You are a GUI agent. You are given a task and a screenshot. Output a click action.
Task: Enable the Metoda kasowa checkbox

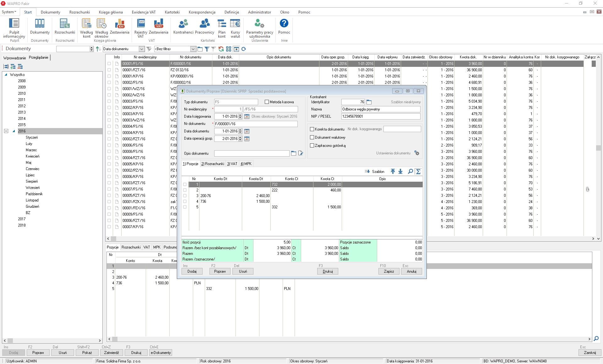[x=267, y=102]
